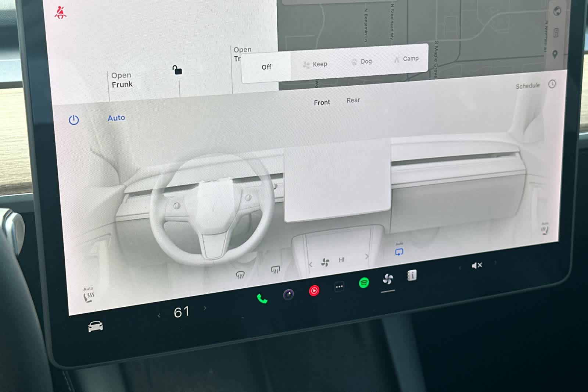Viewport: 588px width, 392px height.
Task: Toggle the Auto climate mode
Action: pyautogui.click(x=116, y=118)
